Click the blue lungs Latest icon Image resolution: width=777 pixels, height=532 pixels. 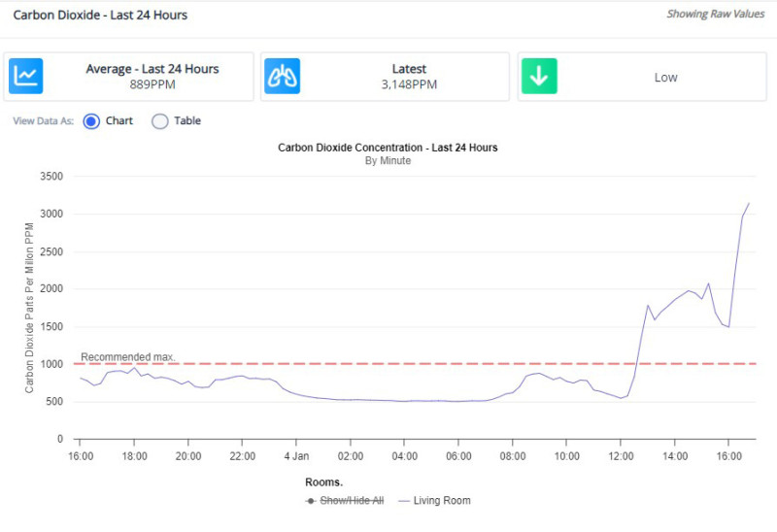(282, 77)
